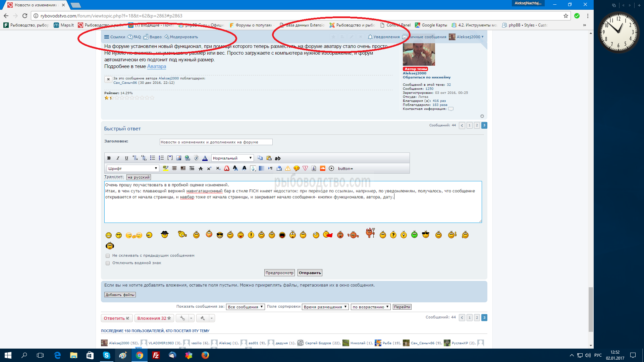The height and width of the screenshot is (362, 644).
Task: Expand the 'Шрифт' font dropdown
Action: pos(132,169)
